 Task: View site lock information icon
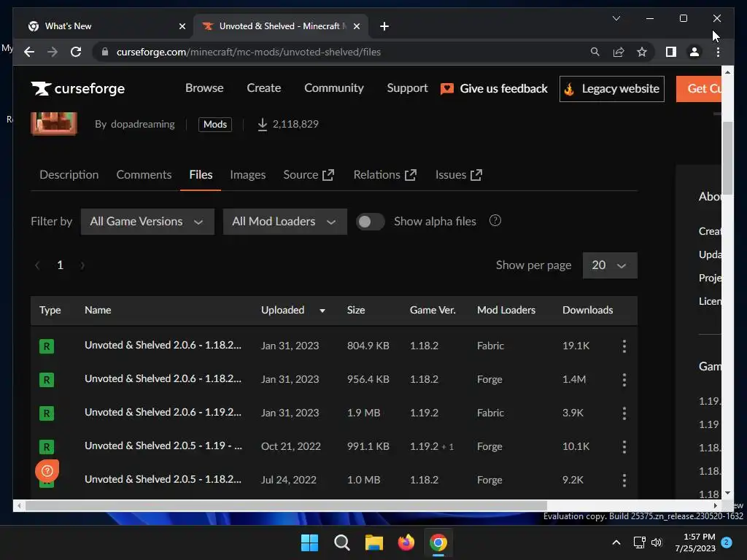[x=105, y=52]
